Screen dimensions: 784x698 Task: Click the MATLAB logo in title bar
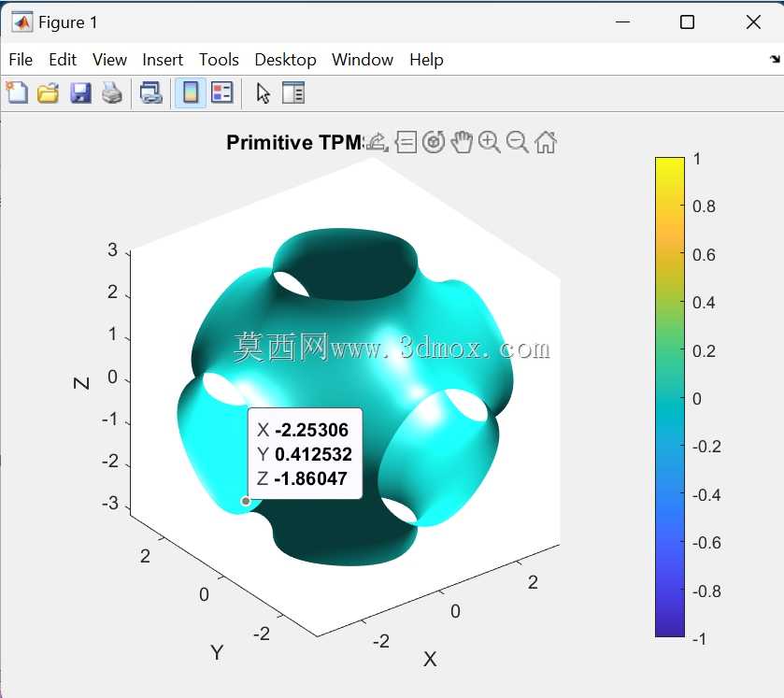(21, 22)
